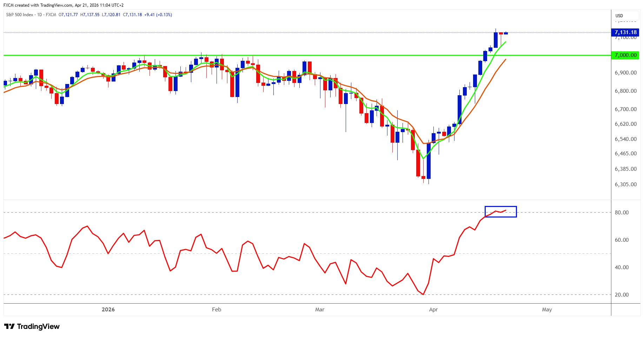Click the +9.41 (+0.13%) change value
This screenshot has height=337, width=644.
pos(158,15)
